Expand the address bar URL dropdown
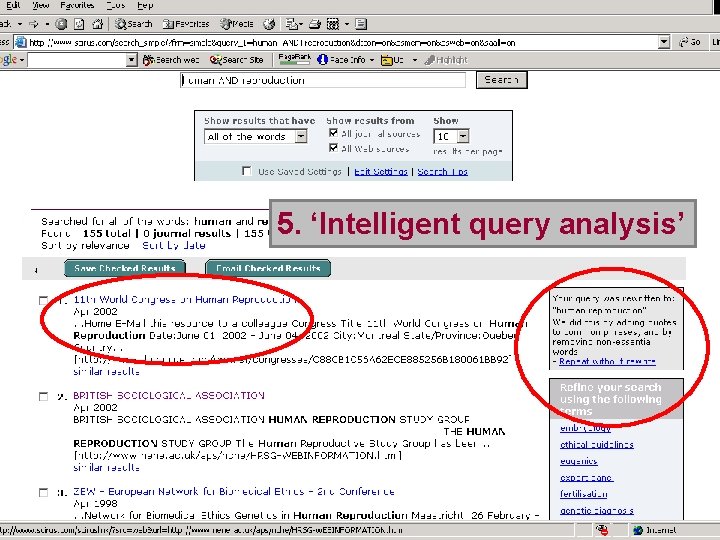720x540 pixels. click(664, 43)
